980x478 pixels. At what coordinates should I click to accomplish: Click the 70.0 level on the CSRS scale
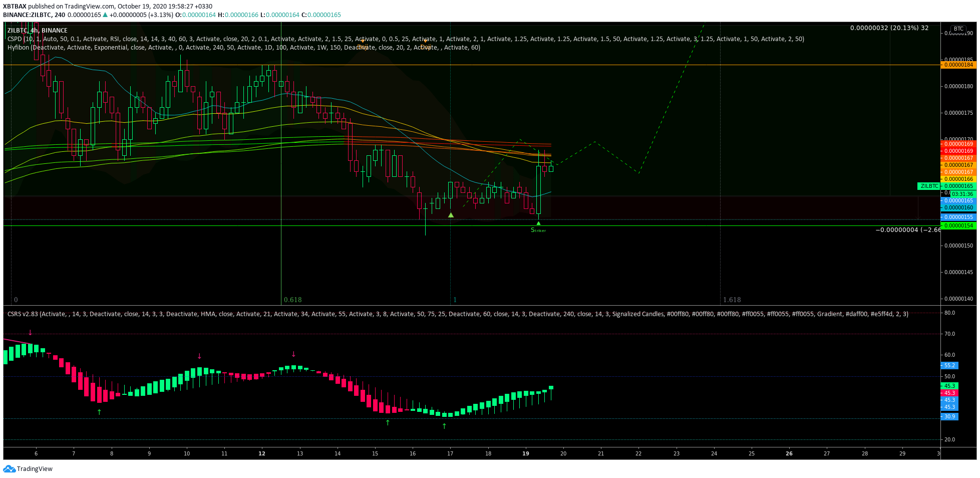pos(949,334)
